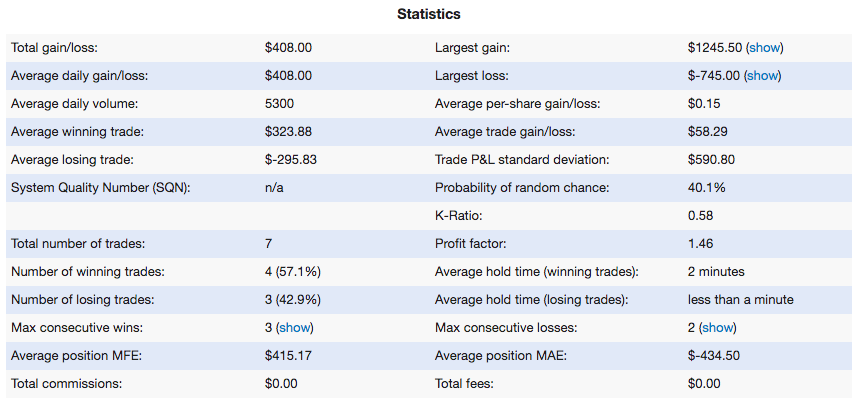
Task: Click the Total number of trades label
Action: (x=78, y=243)
